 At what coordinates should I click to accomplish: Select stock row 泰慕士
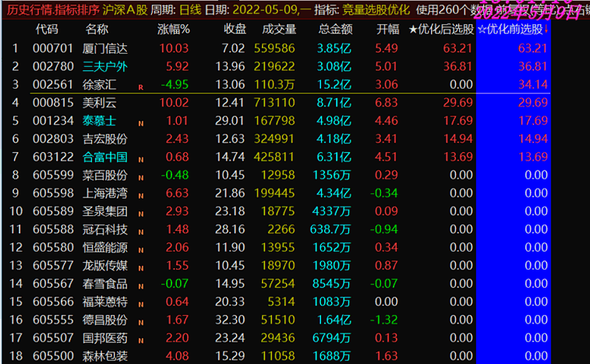[x=277, y=121]
